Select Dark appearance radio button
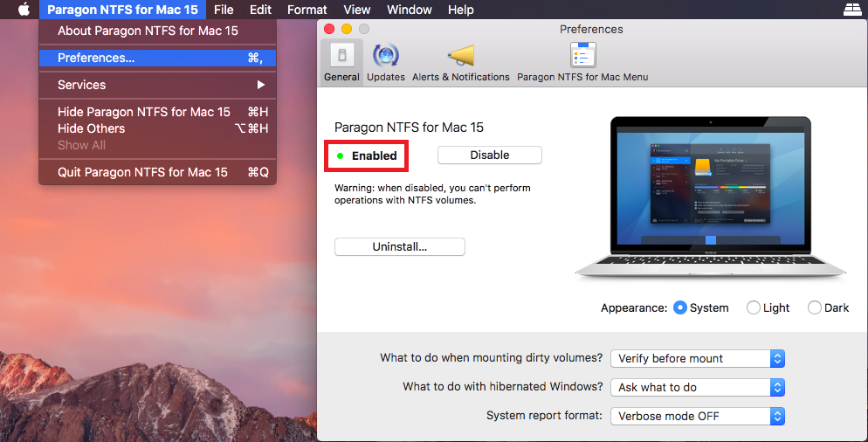Screen dimensions: 868x442 [x=815, y=307]
